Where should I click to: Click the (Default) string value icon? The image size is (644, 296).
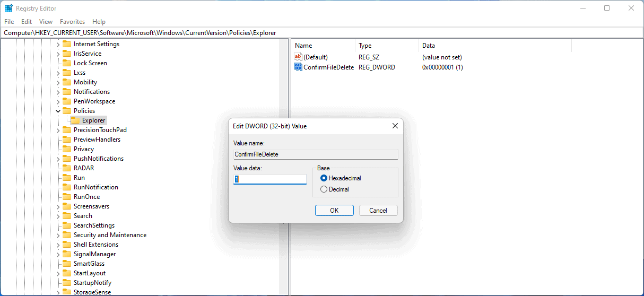pos(298,57)
